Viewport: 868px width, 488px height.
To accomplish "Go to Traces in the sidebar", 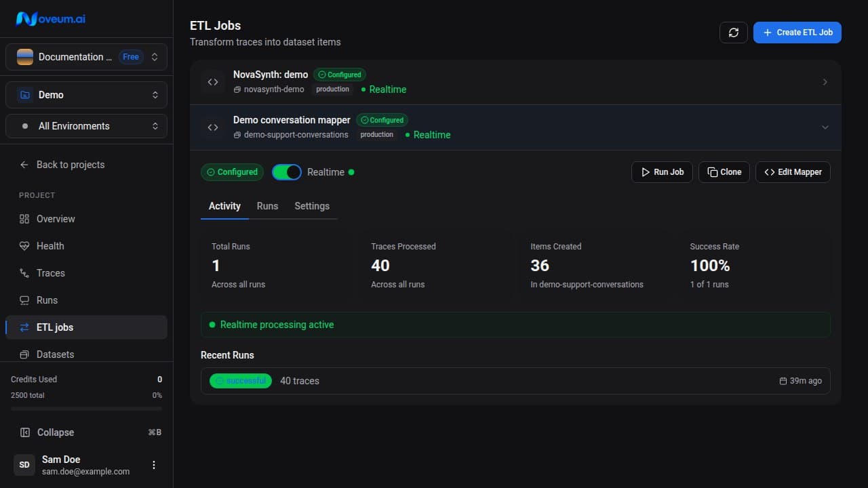I will point(86,273).
